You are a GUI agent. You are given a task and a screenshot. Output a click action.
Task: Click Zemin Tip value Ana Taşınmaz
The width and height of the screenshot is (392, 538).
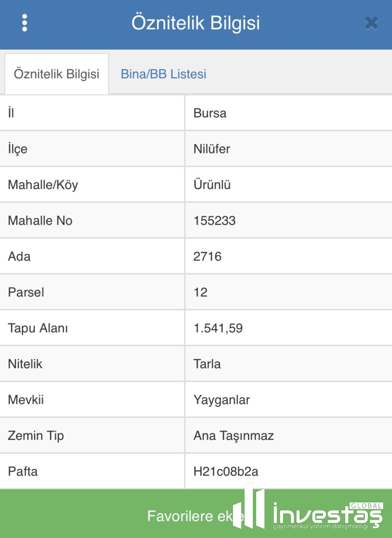234,436
